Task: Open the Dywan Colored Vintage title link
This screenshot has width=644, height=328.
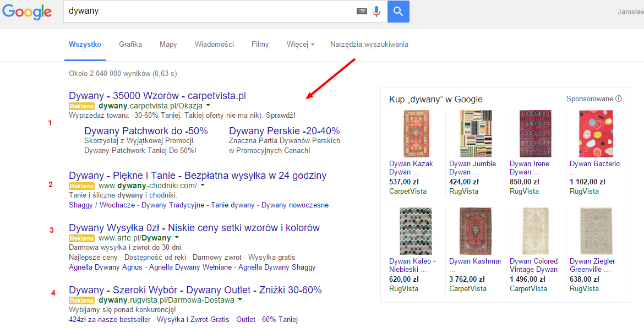Action: click(534, 265)
